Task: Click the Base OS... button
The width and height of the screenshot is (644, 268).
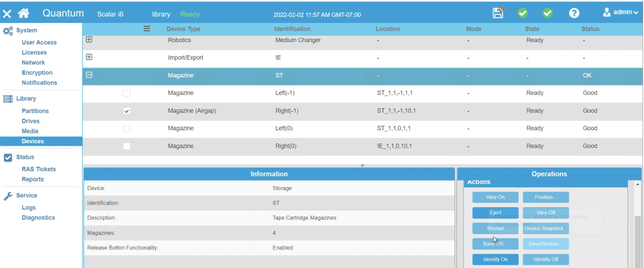Action: [495, 244]
